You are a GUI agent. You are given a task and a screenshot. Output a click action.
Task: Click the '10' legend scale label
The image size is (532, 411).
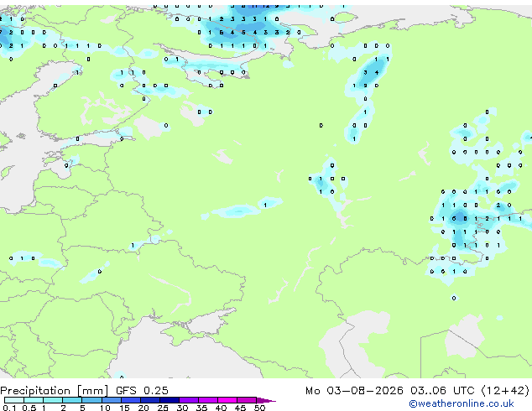105,408
